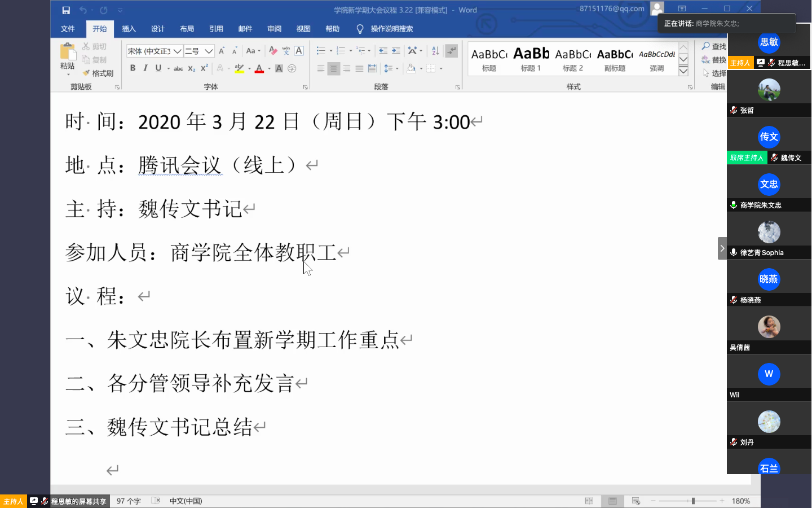Viewport: 812px width, 508px height.
Task: Click the Find (查找) magnifier button
Action: coord(713,46)
